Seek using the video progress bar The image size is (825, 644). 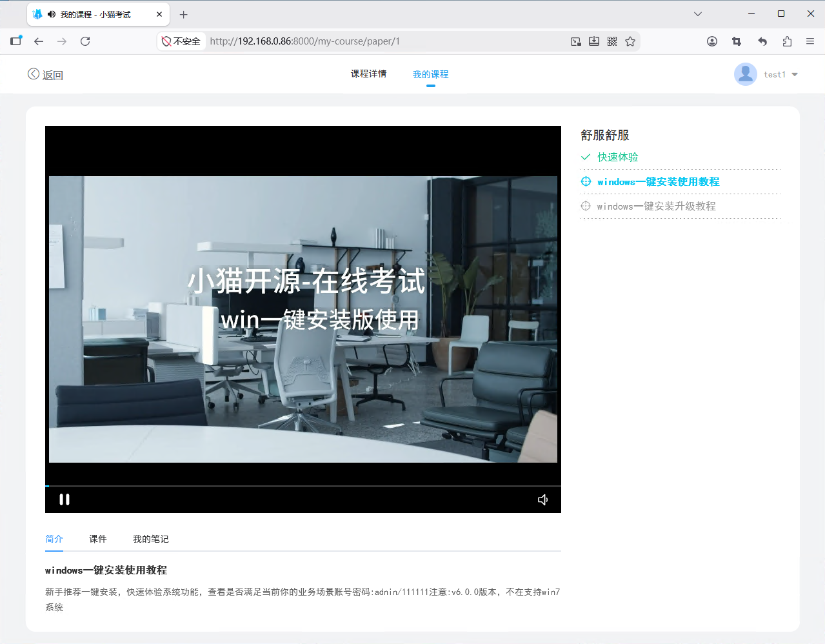coord(303,485)
